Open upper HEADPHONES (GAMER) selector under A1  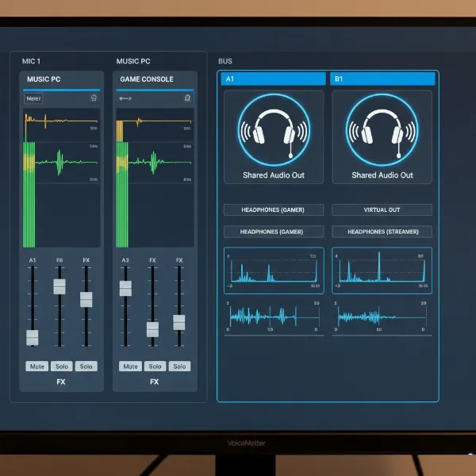pos(274,209)
